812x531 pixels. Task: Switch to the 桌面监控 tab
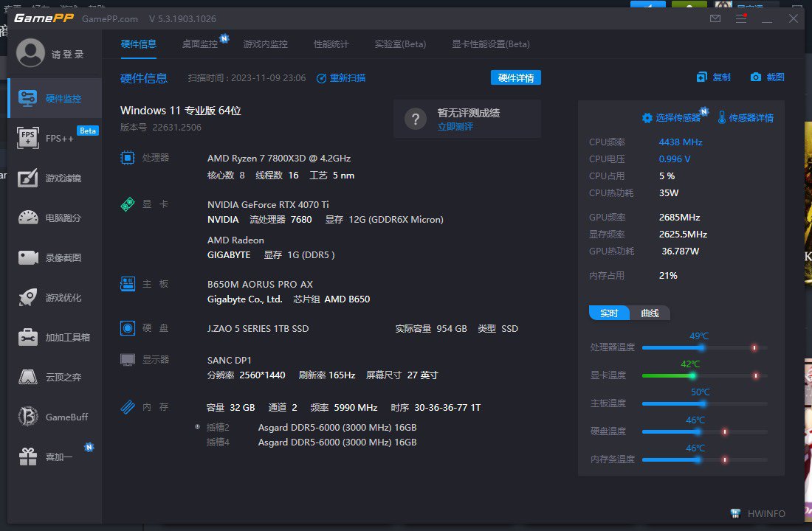[x=200, y=44]
